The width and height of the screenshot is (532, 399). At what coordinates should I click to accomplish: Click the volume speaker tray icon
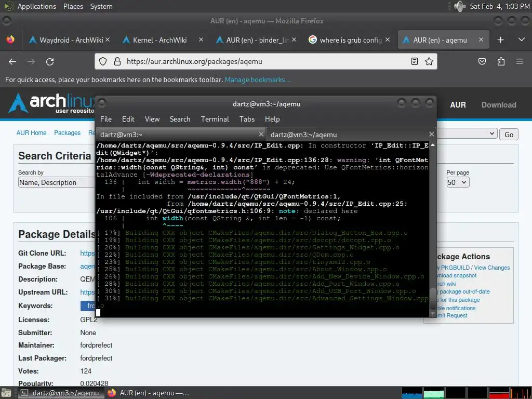pyautogui.click(x=460, y=6)
